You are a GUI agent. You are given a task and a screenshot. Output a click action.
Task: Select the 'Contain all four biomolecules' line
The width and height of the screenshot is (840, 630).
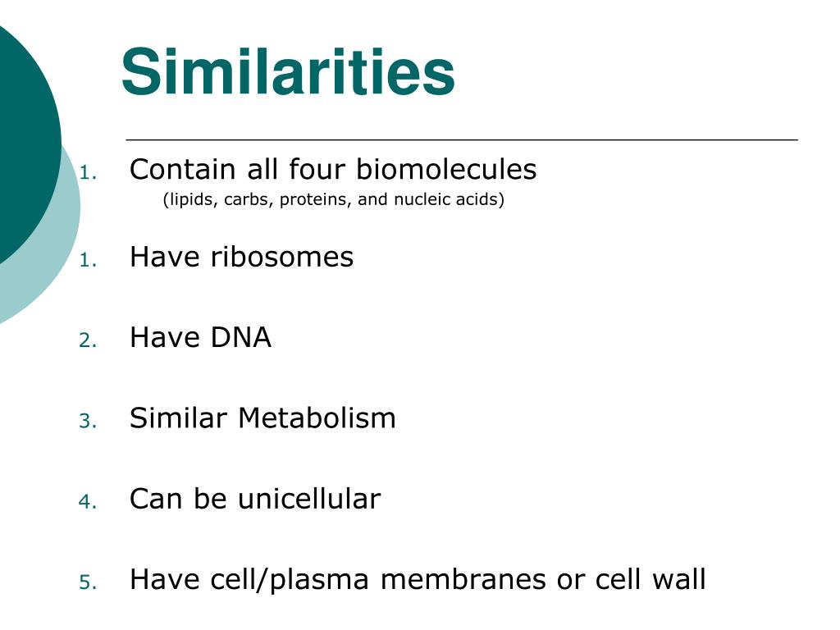click(333, 169)
